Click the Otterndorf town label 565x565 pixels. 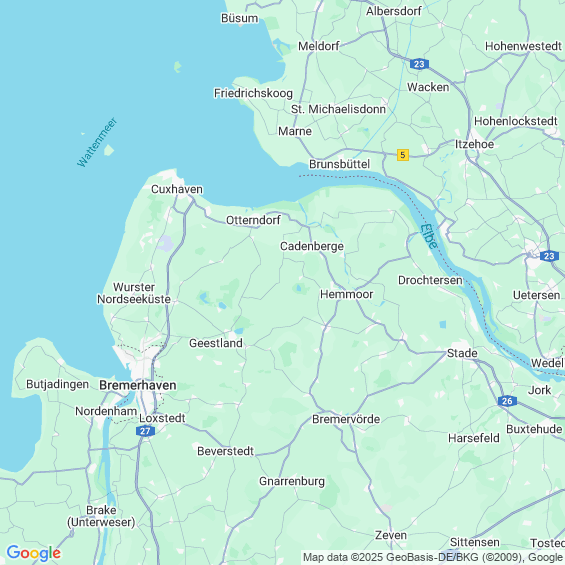[x=253, y=220]
